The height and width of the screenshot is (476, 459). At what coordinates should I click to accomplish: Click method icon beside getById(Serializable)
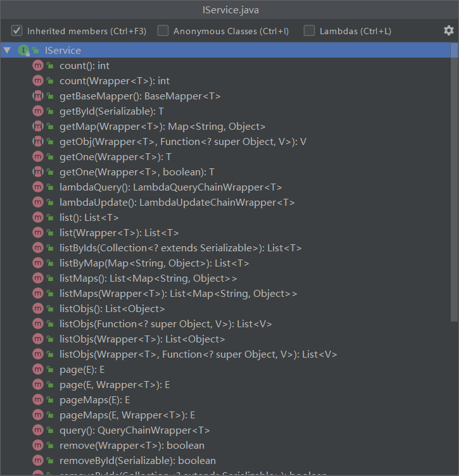38,111
